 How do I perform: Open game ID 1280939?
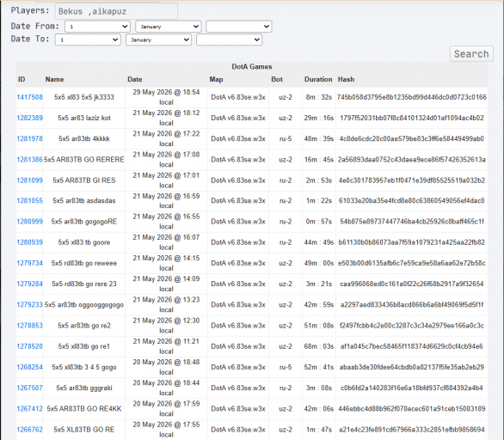point(29,242)
